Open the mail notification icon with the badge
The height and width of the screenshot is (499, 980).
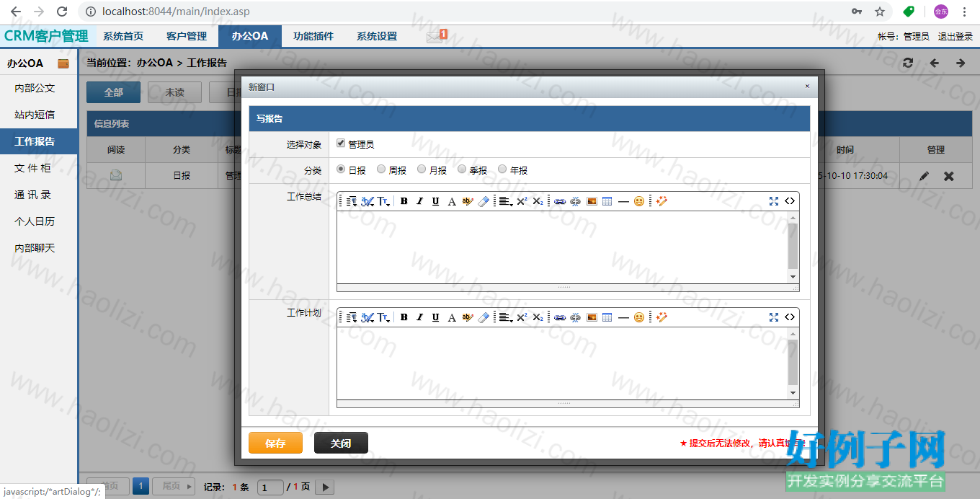(x=437, y=36)
